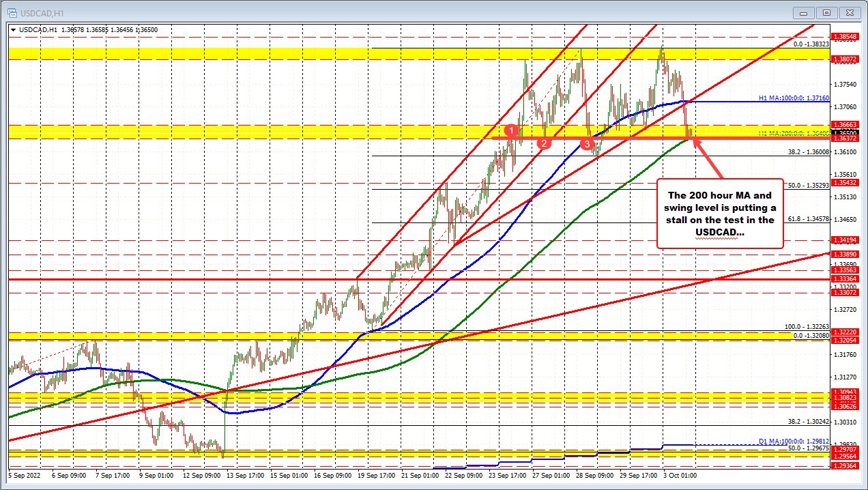Click the red 1.38072 price tag
The height and width of the screenshot is (490, 868).
point(845,59)
